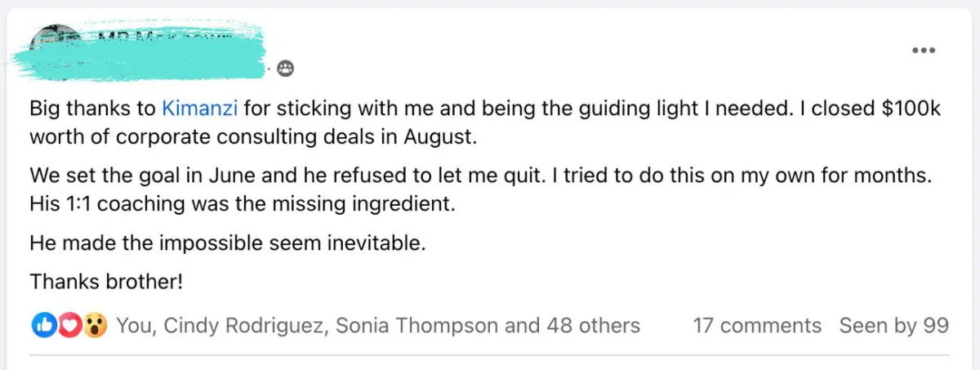Viewport: 980px width, 370px height.
Task: Click the red Love heart reaction icon
Action: coord(69,326)
